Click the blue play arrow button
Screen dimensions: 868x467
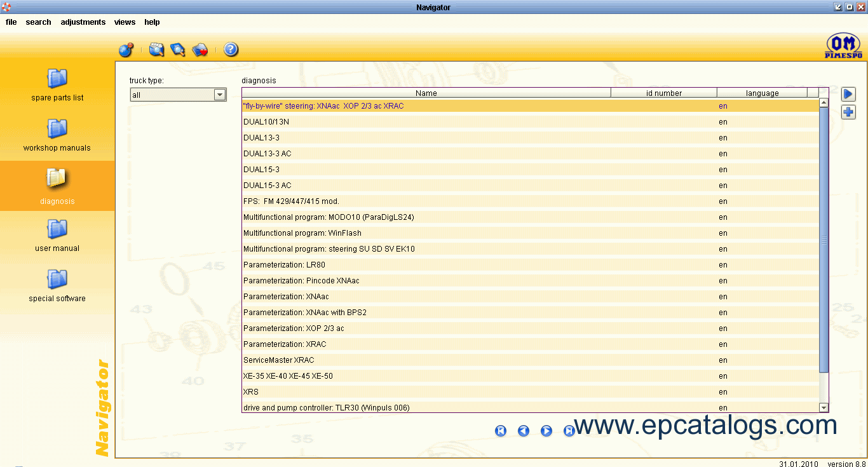(x=848, y=94)
